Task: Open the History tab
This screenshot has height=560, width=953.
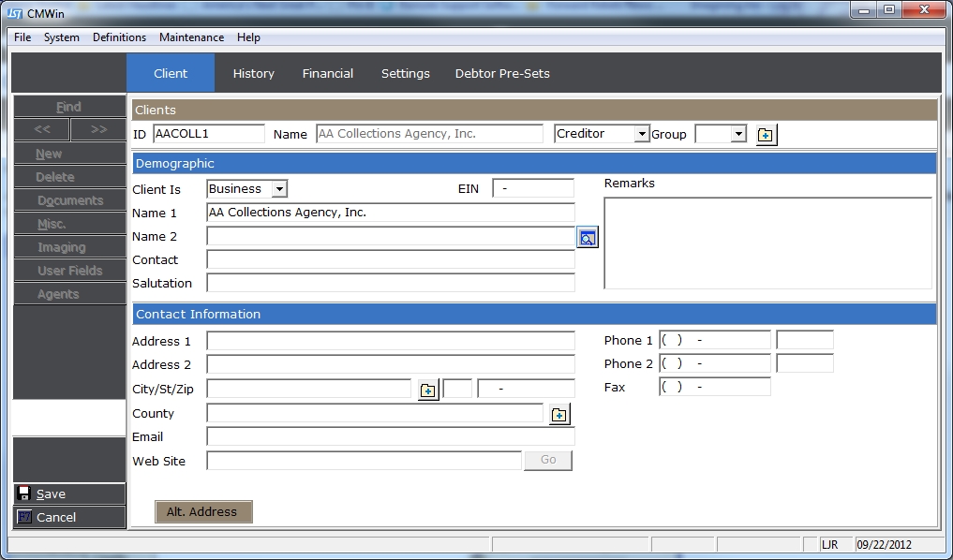Action: [253, 73]
